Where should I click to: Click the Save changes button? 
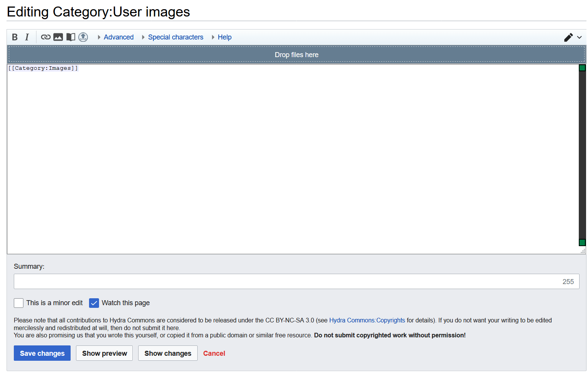[42, 353]
